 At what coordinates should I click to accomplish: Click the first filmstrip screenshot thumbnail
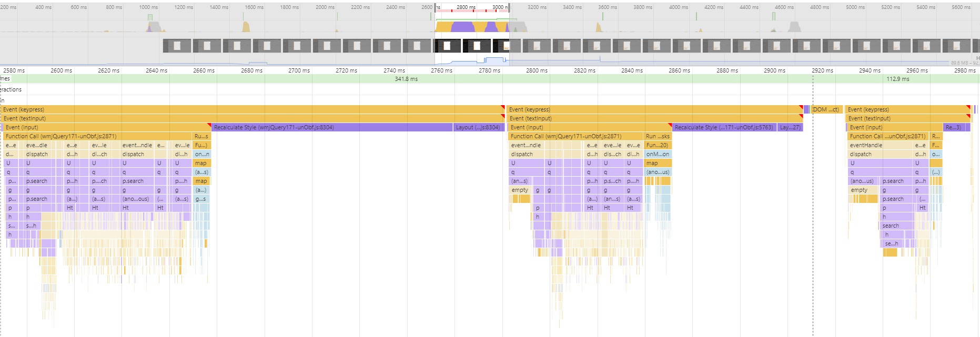pos(177,46)
